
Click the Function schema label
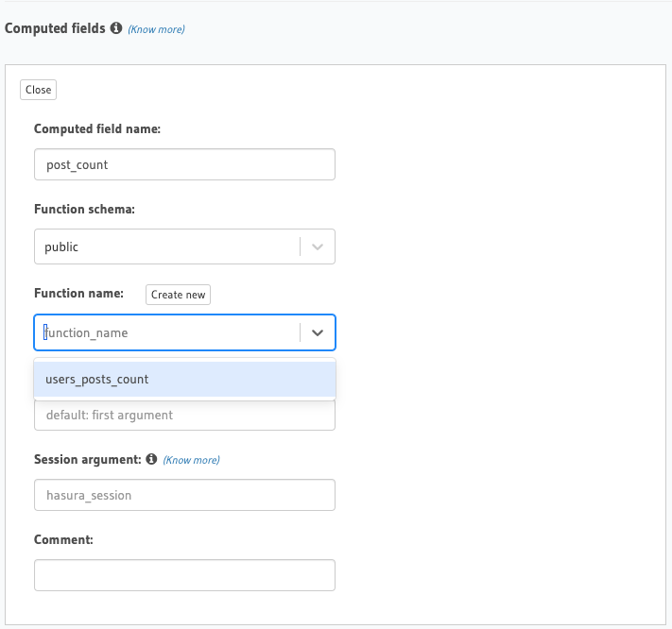pyautogui.click(x=84, y=210)
